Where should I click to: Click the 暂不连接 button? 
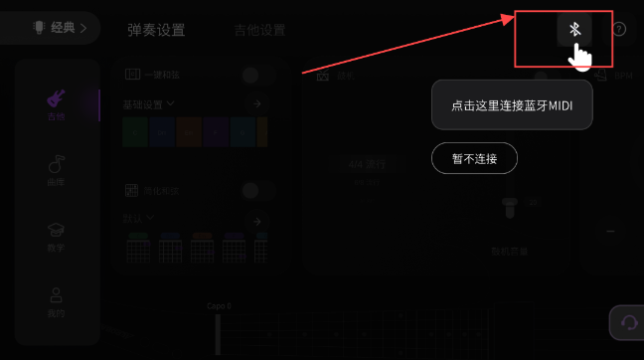[x=474, y=158]
